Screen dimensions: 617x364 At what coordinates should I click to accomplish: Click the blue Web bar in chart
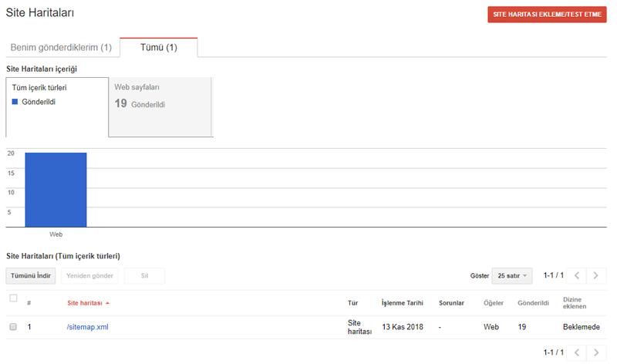56,190
